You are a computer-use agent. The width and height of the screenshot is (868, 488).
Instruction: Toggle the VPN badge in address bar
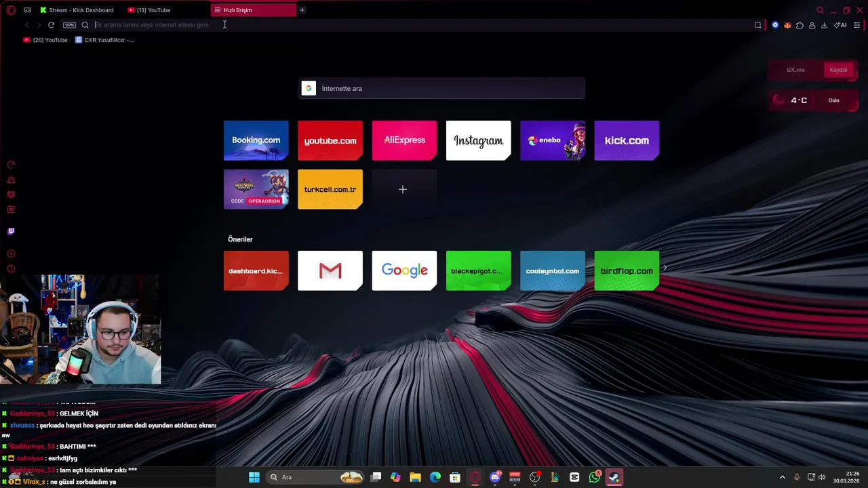[69, 25]
